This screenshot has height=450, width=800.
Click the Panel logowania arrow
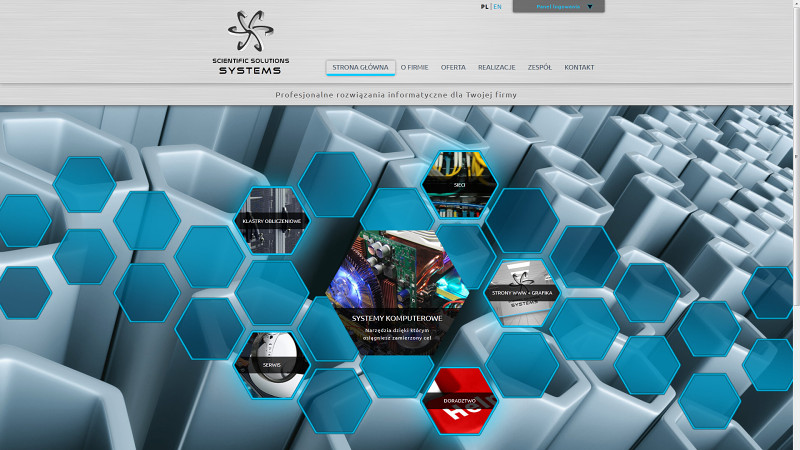[x=590, y=7]
